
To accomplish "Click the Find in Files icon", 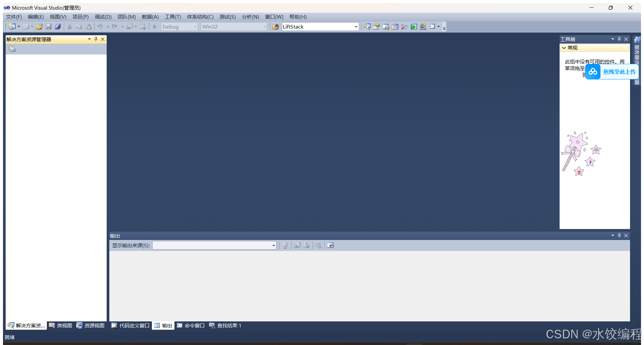I will click(275, 27).
